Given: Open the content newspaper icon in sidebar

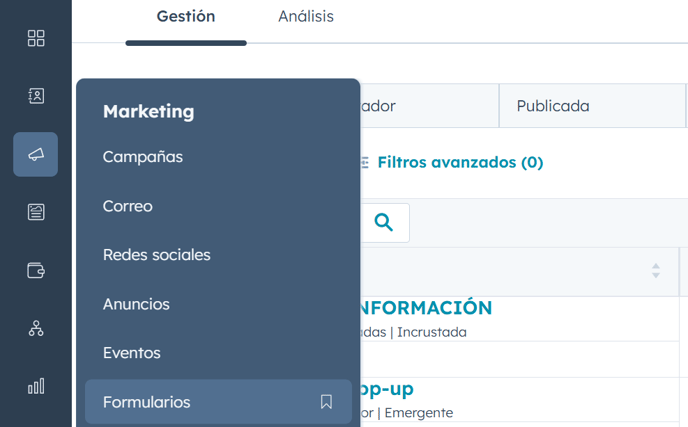Looking at the screenshot, I should point(36,212).
